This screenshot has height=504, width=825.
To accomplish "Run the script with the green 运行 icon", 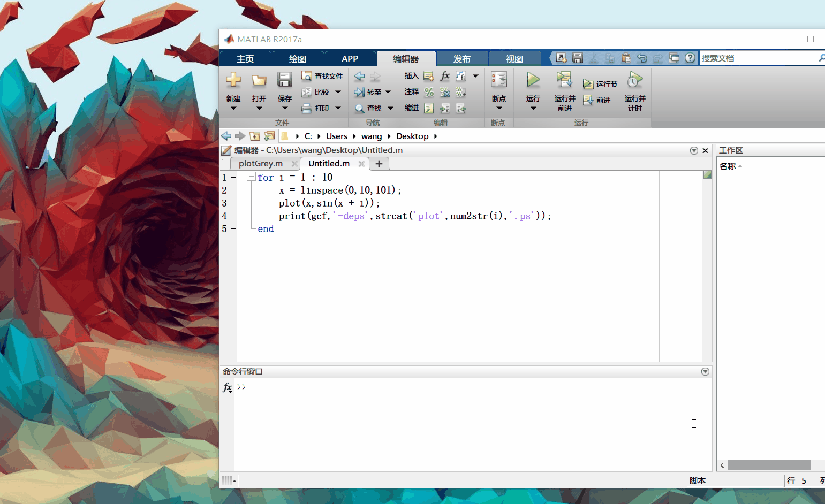I will (532, 79).
